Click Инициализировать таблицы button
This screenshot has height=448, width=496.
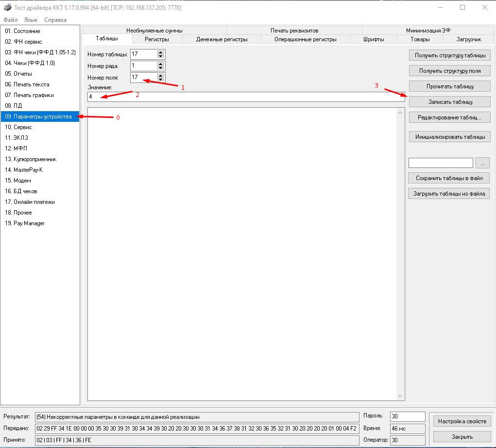(x=450, y=137)
